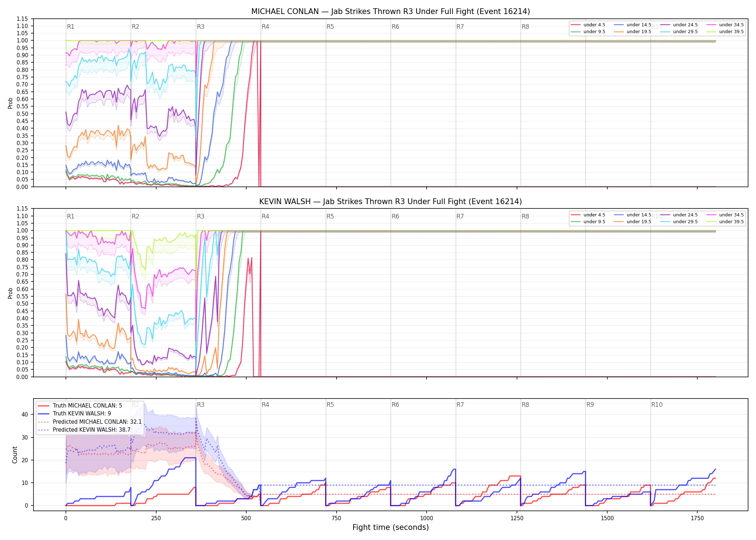Click the R4 round marker in Kevin Walsh chart
This screenshot has width=756, height=540.
[265, 216]
